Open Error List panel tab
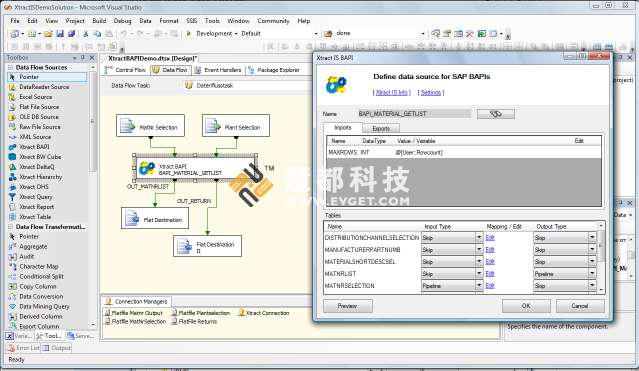 [24, 348]
